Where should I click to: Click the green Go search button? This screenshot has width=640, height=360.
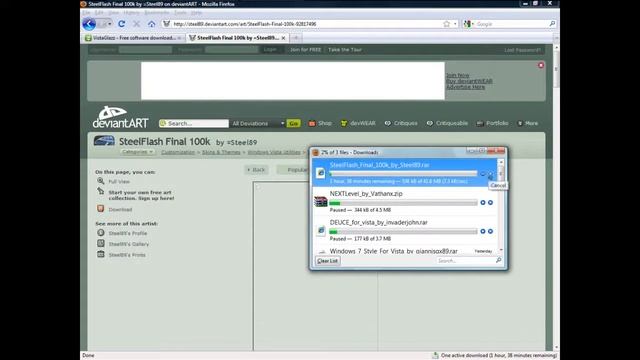(x=293, y=123)
